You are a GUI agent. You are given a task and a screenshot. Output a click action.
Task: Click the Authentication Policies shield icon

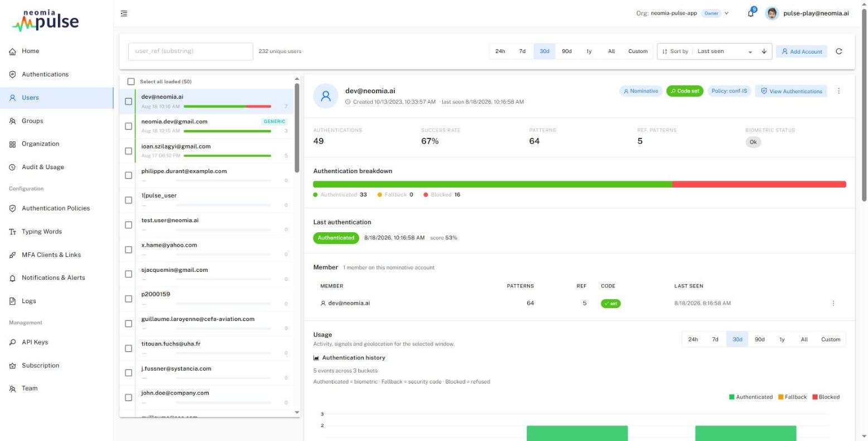(x=12, y=208)
